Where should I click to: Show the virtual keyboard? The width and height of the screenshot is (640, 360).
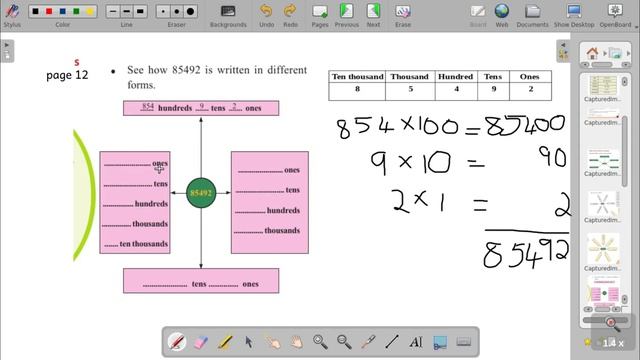pos(464,342)
